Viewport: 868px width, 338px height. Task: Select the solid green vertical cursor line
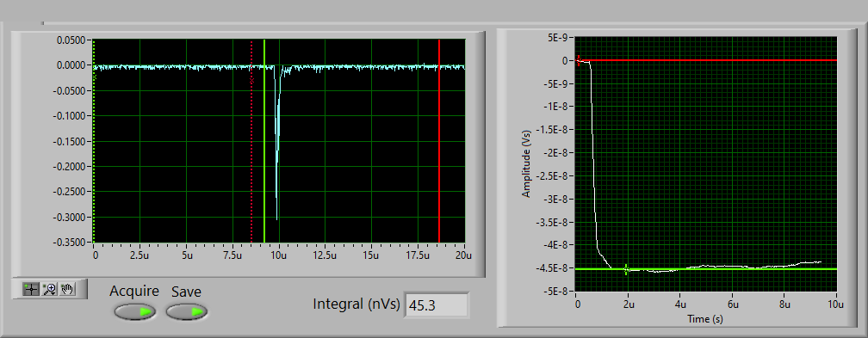[264, 141]
